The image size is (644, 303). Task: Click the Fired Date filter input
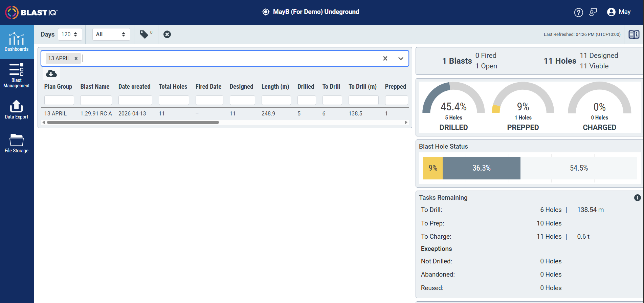(x=209, y=100)
